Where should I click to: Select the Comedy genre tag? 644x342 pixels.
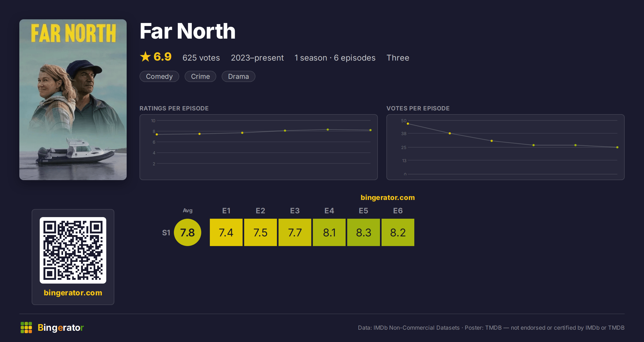pos(159,76)
